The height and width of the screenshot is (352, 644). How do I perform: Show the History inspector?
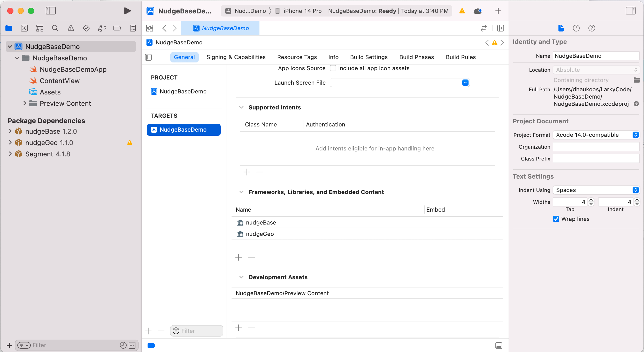(576, 28)
